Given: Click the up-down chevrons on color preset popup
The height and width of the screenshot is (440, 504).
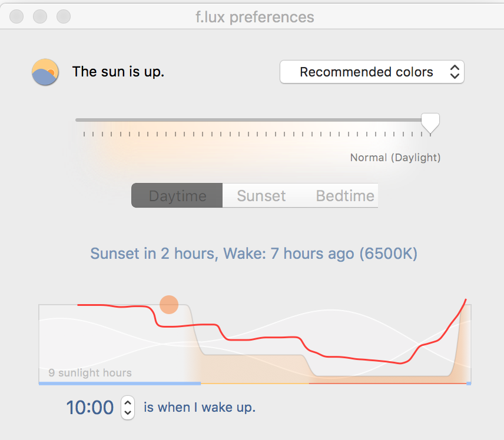Looking at the screenshot, I should coord(455,72).
